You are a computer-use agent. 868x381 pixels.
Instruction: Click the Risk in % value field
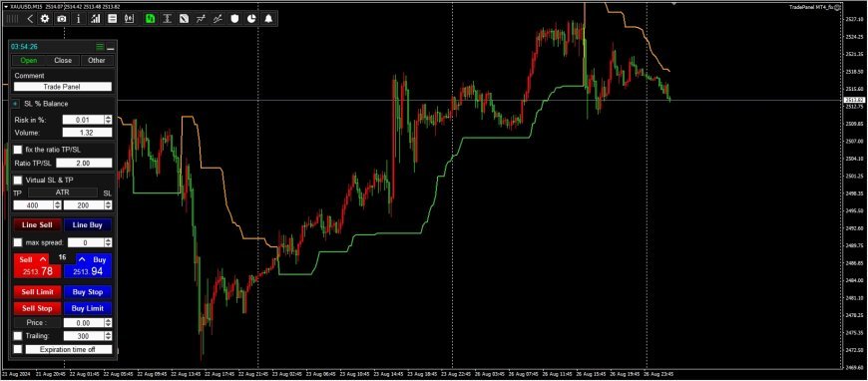coord(83,120)
